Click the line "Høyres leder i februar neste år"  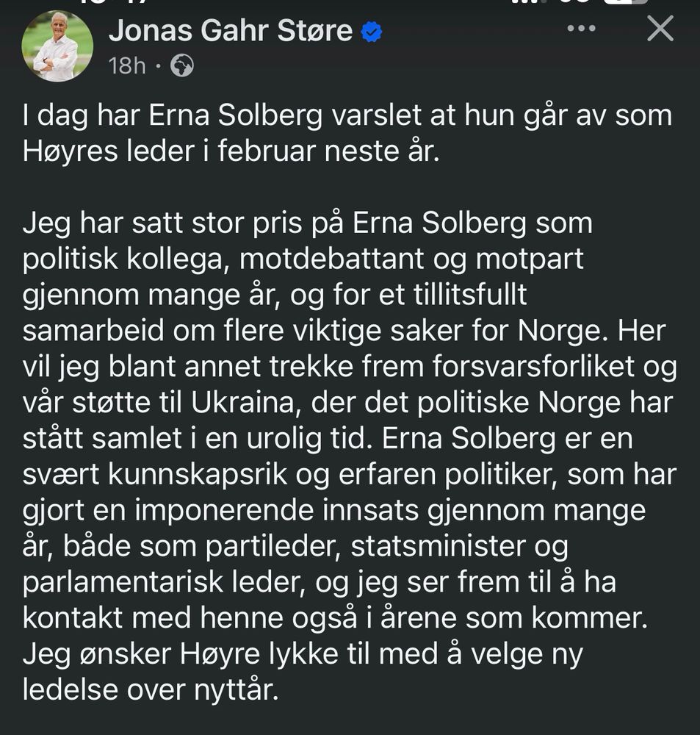(x=231, y=151)
